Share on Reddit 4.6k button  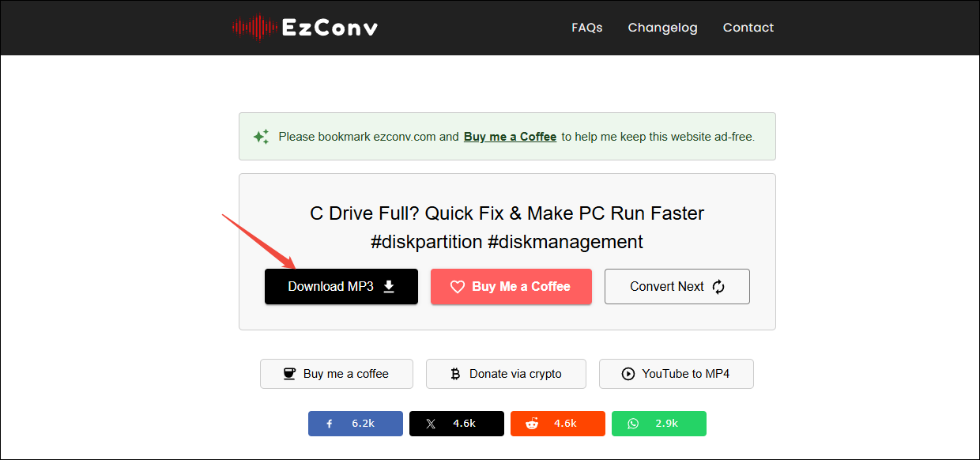(558, 424)
